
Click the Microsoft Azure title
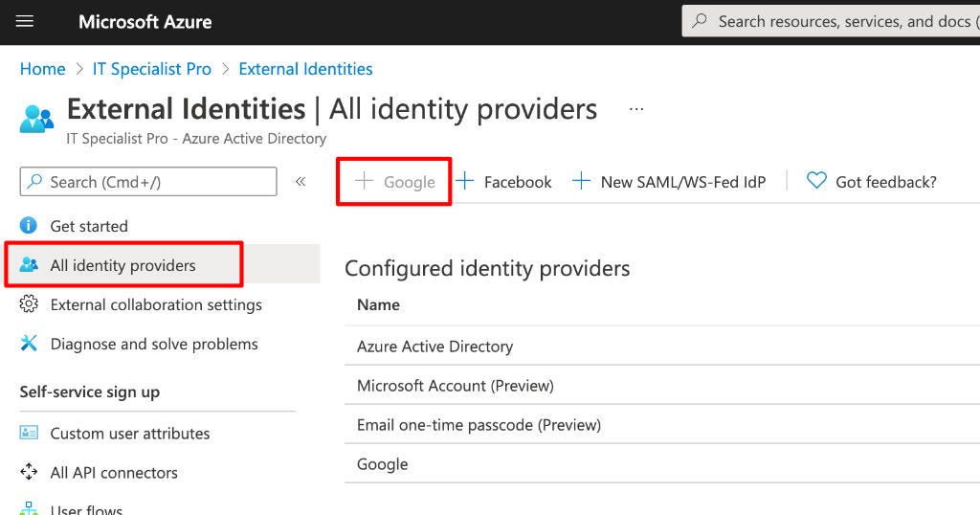(x=145, y=22)
